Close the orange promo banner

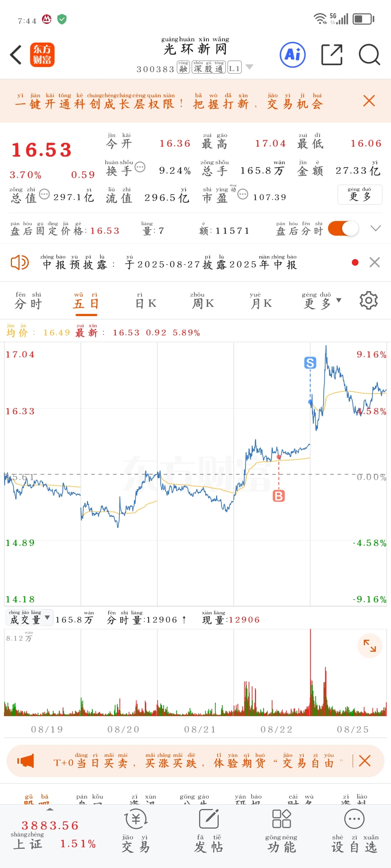click(369, 101)
